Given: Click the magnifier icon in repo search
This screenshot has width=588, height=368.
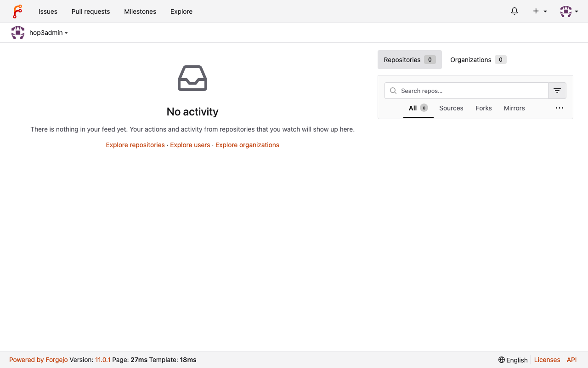Looking at the screenshot, I should tap(393, 91).
